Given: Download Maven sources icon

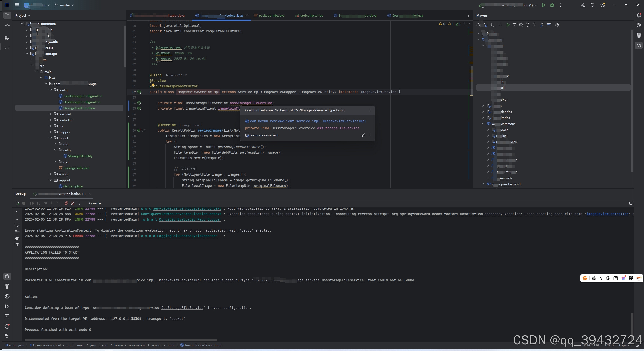Looking at the screenshot, I should pyautogui.click(x=492, y=25).
